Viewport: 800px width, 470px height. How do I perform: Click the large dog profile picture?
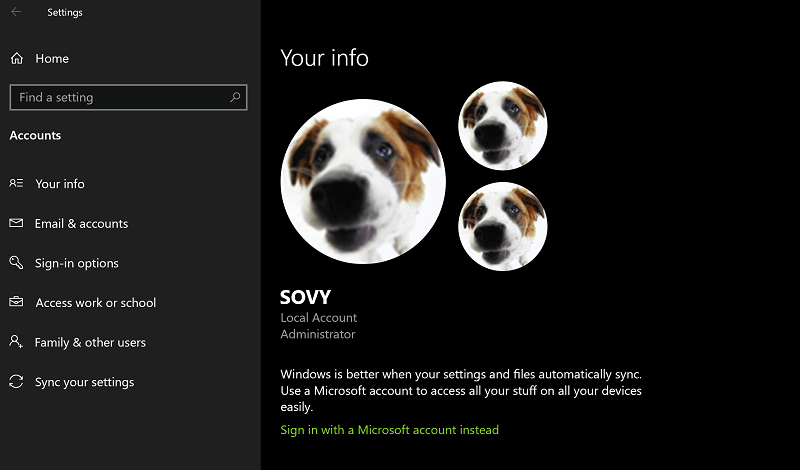363,181
